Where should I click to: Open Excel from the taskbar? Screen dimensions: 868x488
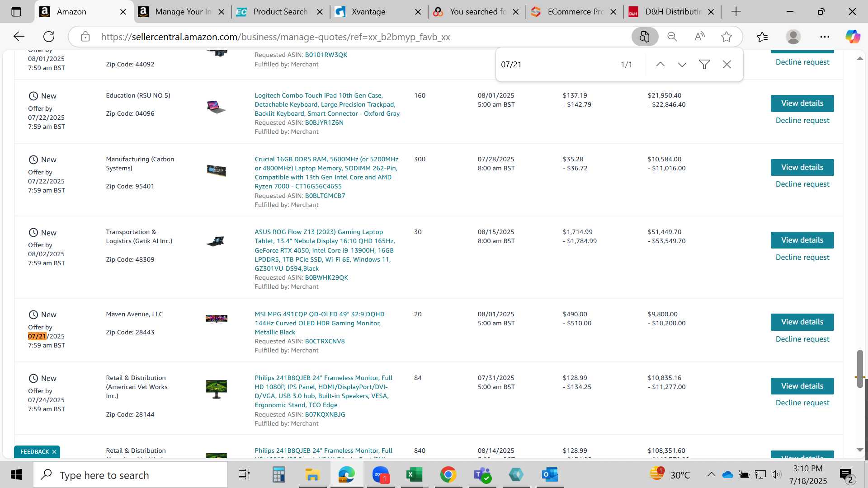click(x=414, y=475)
